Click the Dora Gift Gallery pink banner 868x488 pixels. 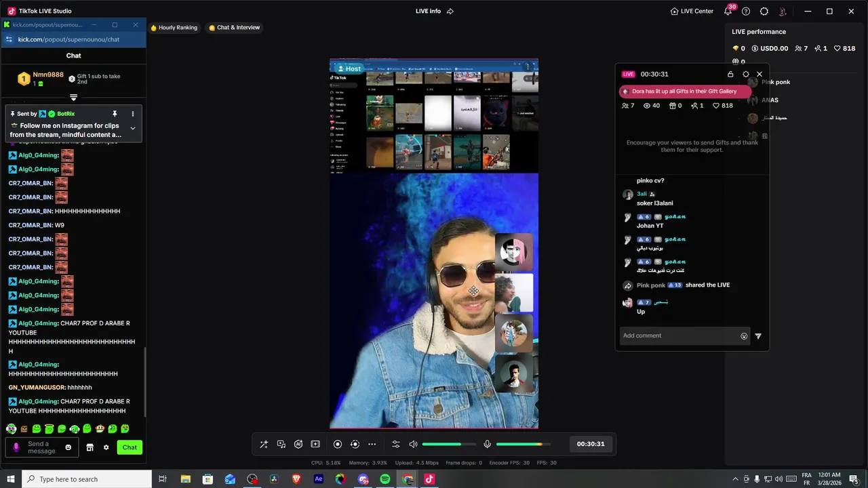click(685, 91)
